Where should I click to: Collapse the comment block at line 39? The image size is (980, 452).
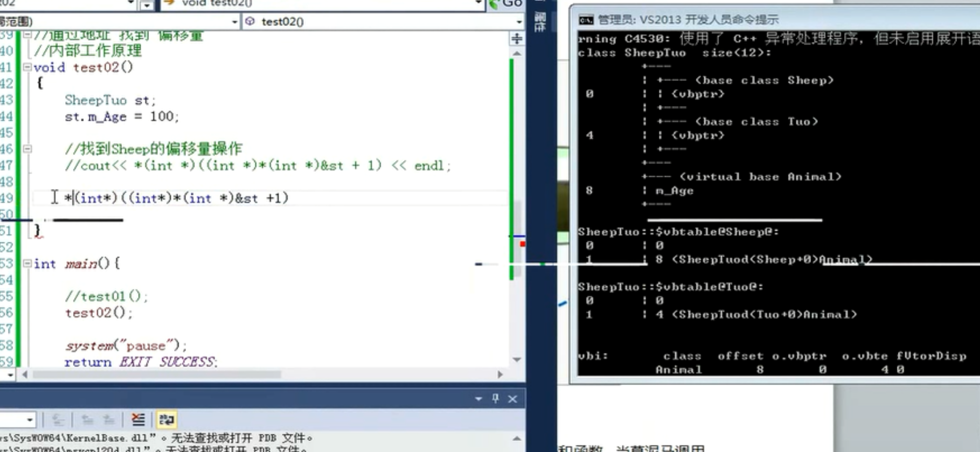(27, 35)
